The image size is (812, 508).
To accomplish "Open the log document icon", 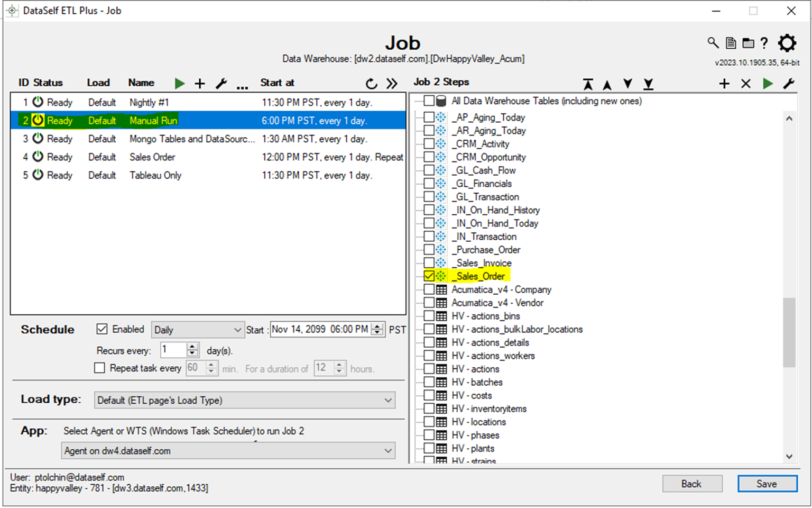I will (x=731, y=43).
